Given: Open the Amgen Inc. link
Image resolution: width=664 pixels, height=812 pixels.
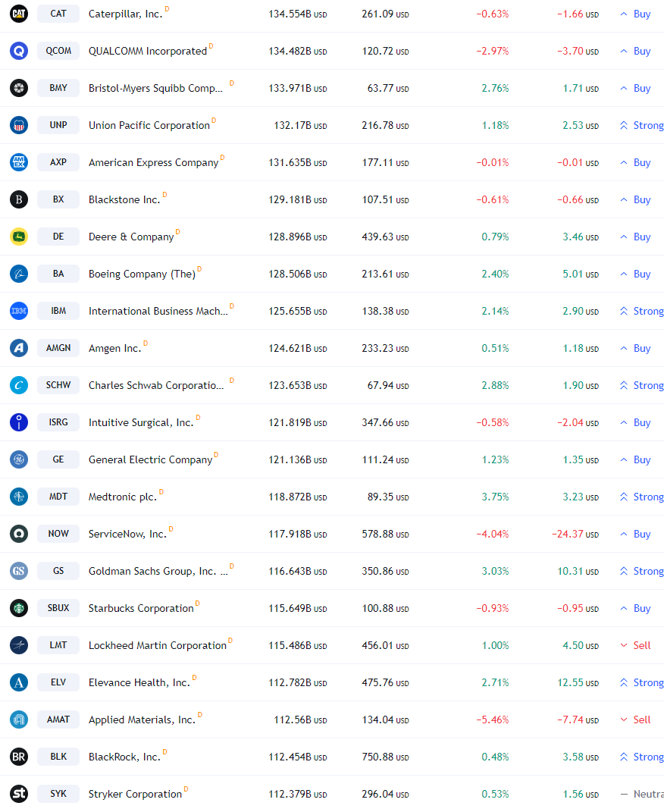Looking at the screenshot, I should tap(115, 349).
